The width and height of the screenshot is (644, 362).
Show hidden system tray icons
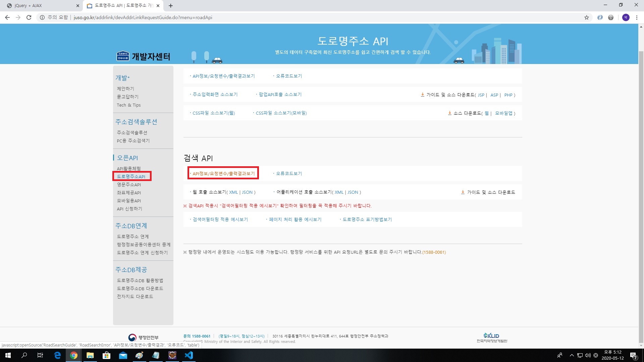pyautogui.click(x=572, y=355)
